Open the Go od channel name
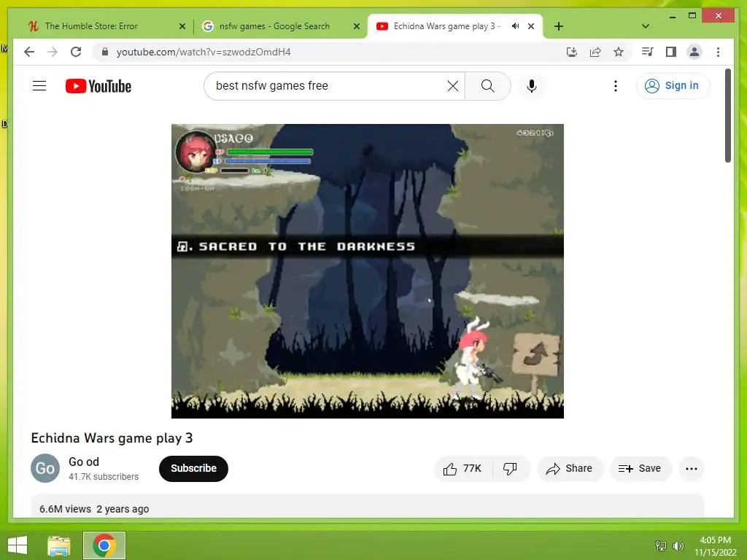The image size is (747, 560). [84, 462]
